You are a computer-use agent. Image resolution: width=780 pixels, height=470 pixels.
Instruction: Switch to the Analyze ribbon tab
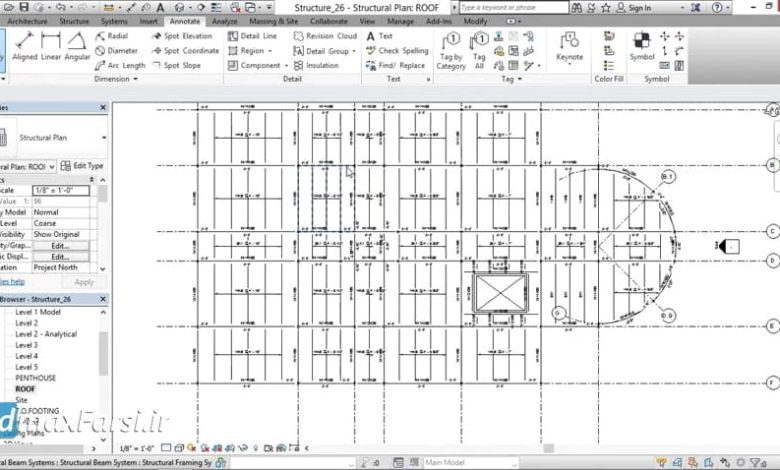[x=224, y=21]
